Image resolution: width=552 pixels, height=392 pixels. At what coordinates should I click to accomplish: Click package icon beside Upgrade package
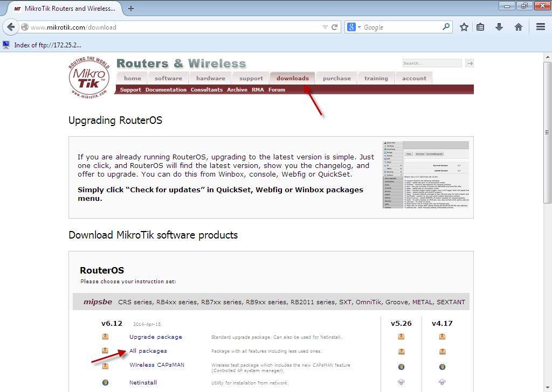[x=105, y=337]
